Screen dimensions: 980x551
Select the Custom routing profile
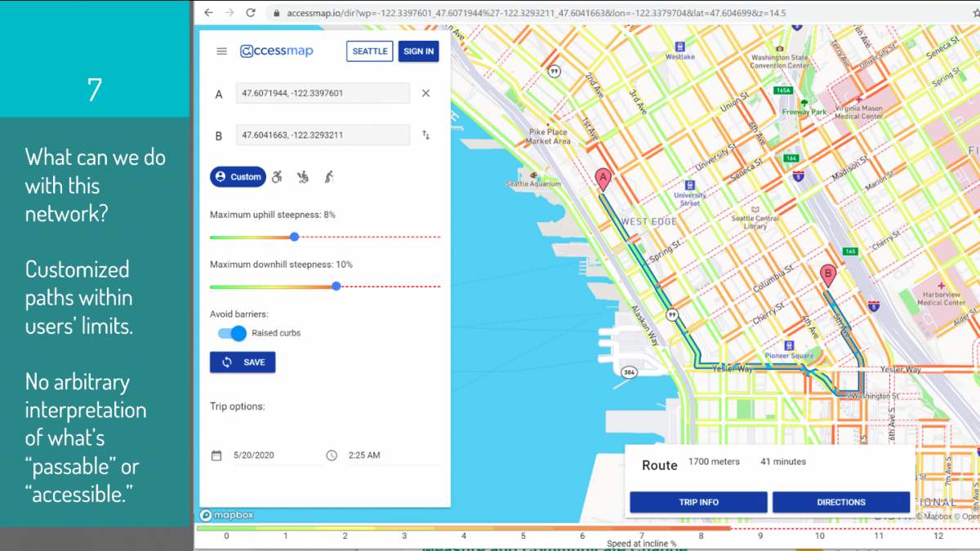[x=238, y=176]
